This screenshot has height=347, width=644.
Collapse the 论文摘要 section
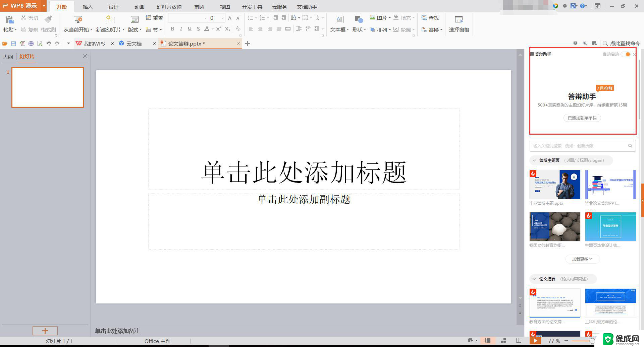(534, 279)
